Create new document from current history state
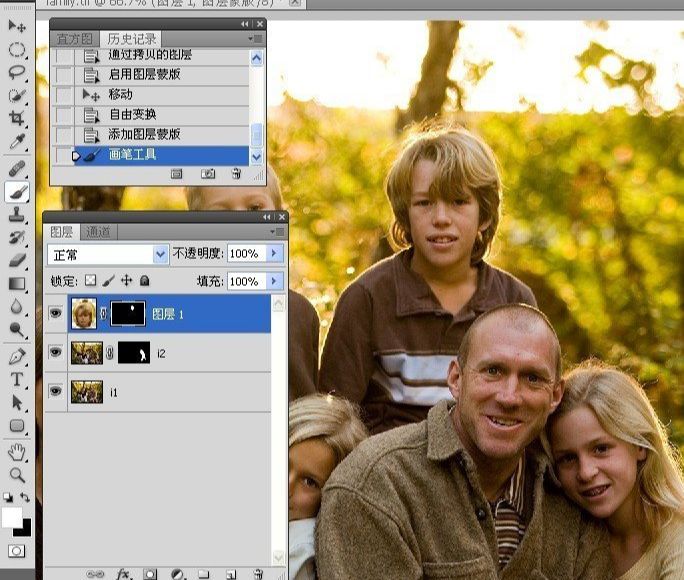 point(177,174)
